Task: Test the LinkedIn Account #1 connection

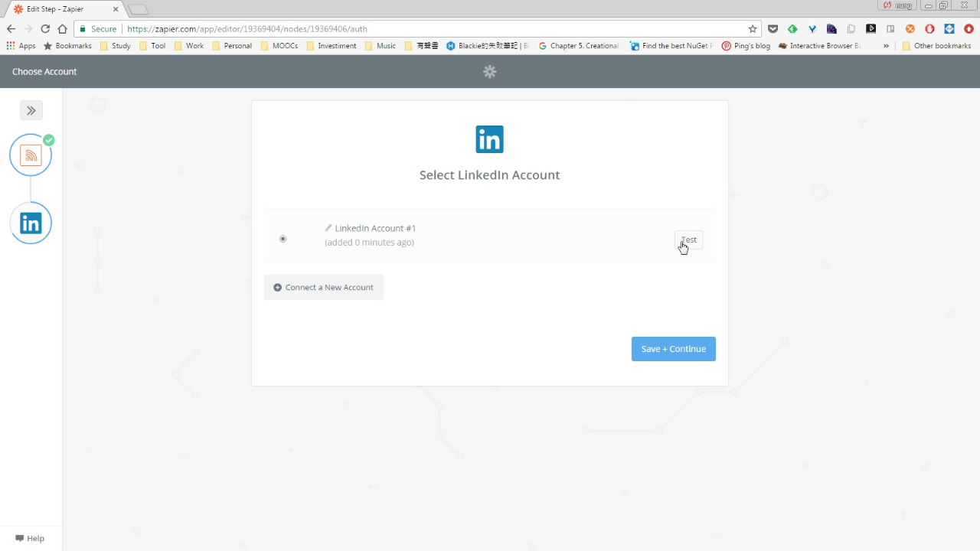Action: (x=689, y=240)
